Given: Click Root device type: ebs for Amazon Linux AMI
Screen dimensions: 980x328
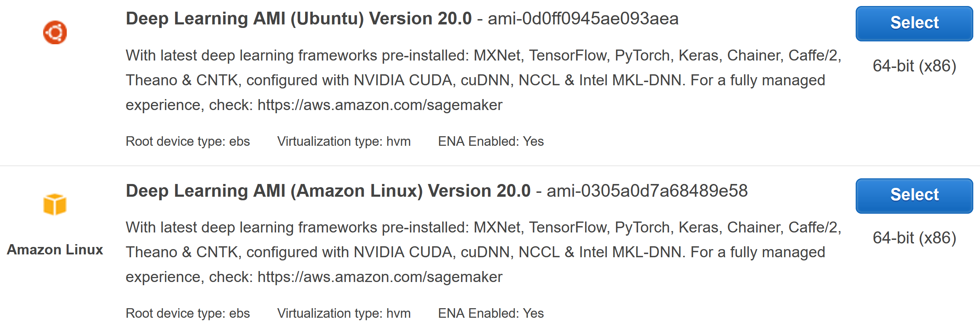Looking at the screenshot, I should (188, 313).
